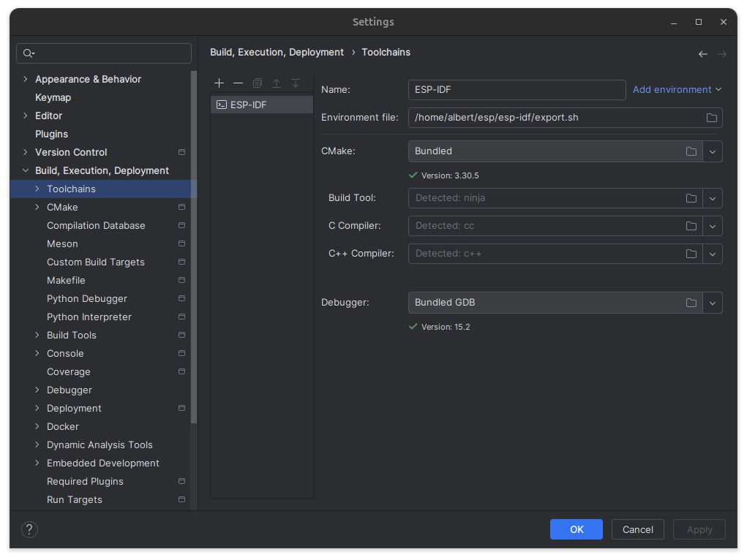Click the plus icon to add toolchain
747x560 pixels.
coord(219,83)
